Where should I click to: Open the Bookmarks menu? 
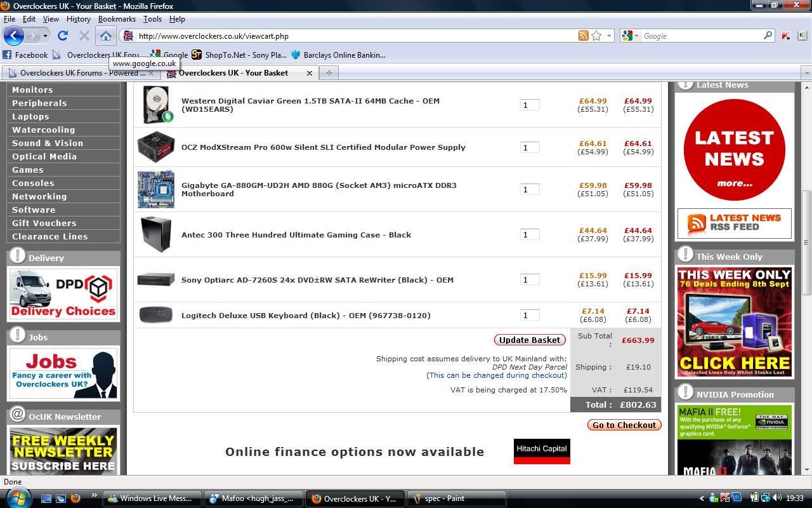click(117, 19)
